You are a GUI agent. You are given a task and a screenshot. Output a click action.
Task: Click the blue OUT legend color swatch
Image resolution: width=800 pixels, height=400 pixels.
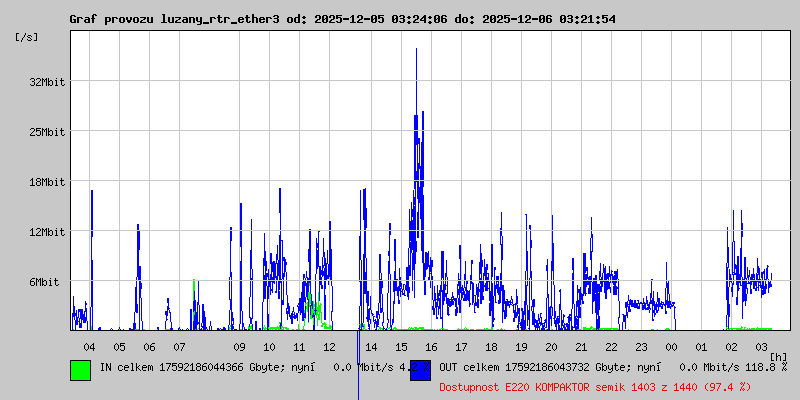420,369
